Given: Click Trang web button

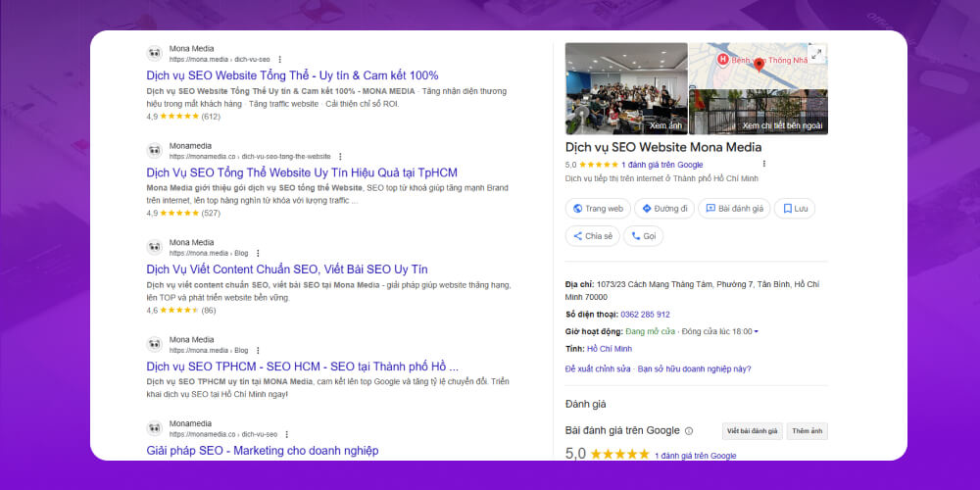Looking at the screenshot, I should click(598, 209).
